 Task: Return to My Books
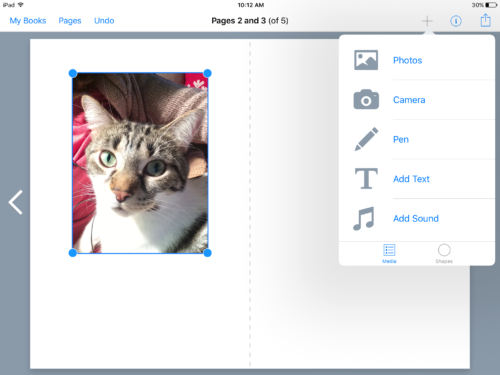pos(28,21)
